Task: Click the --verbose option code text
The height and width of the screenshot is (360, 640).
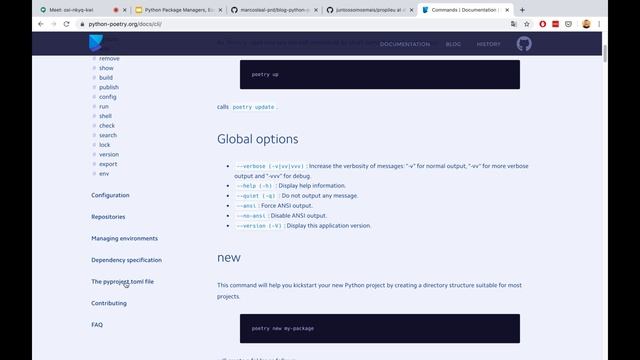Action: (x=270, y=167)
